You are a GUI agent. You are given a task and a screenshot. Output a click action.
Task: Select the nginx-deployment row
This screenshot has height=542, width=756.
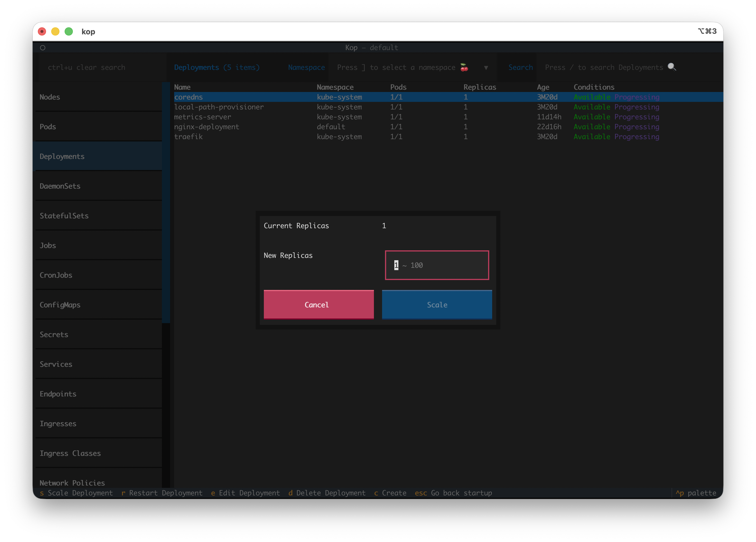[448, 127]
